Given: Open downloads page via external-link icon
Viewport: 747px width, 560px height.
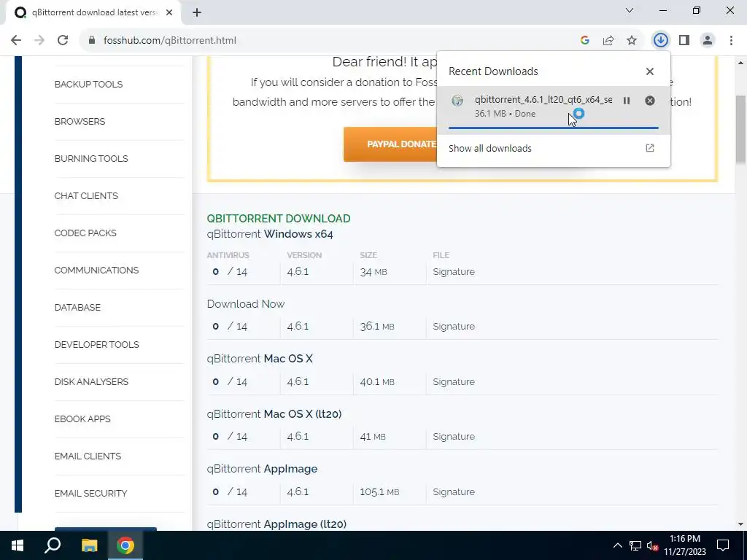Looking at the screenshot, I should pyautogui.click(x=650, y=148).
